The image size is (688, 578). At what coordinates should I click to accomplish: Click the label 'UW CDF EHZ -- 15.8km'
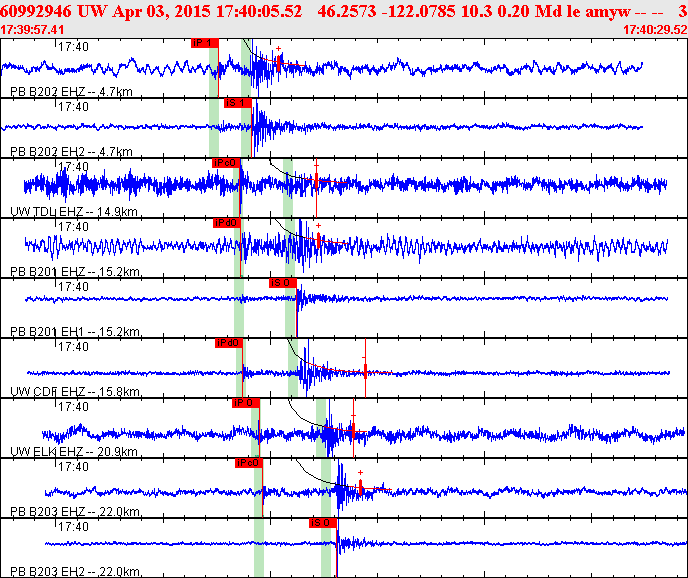[75, 392]
